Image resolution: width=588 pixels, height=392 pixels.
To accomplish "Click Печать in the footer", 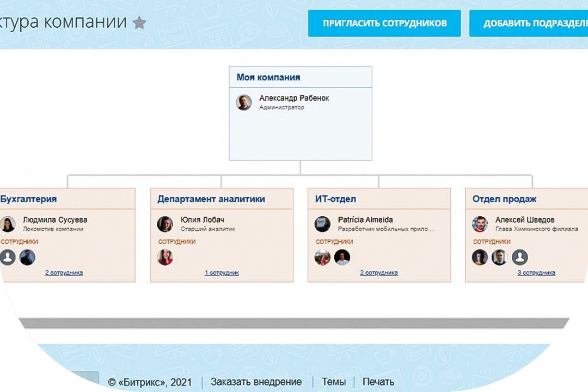I will (378, 382).
